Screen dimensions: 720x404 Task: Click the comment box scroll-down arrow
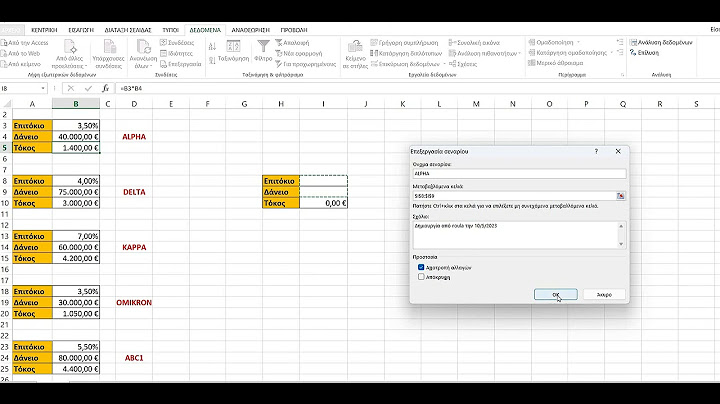[621, 244]
